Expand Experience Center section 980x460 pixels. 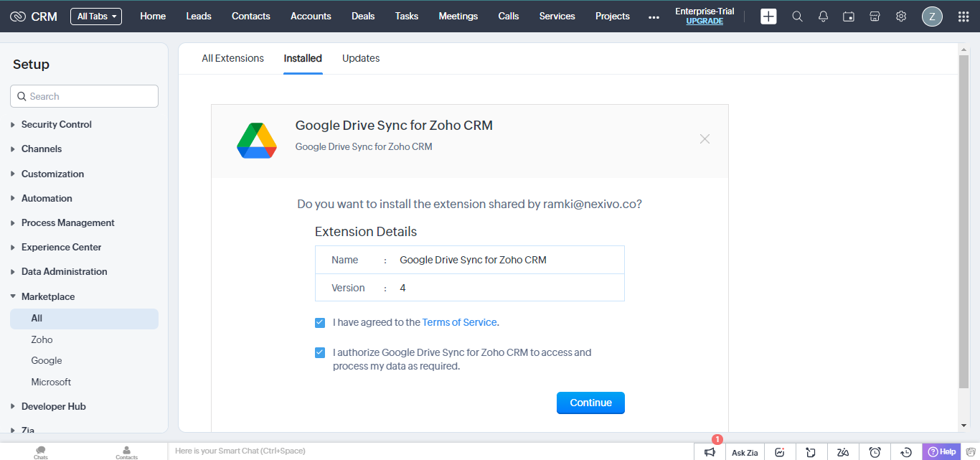[x=62, y=247]
